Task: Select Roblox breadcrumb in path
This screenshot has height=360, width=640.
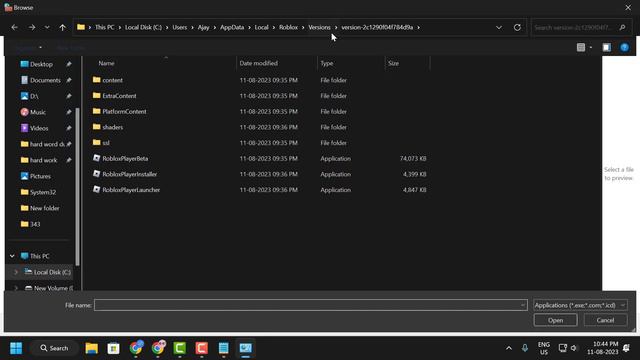Action: pyautogui.click(x=289, y=27)
